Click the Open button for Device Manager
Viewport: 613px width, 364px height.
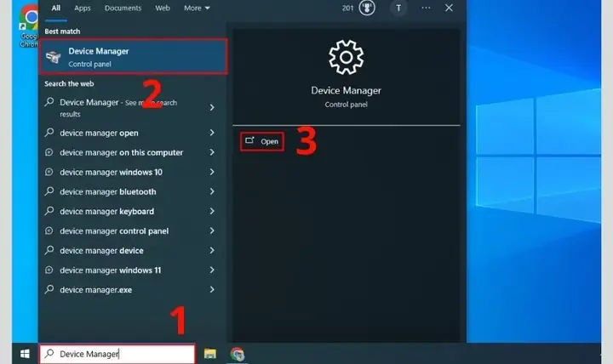[261, 141]
